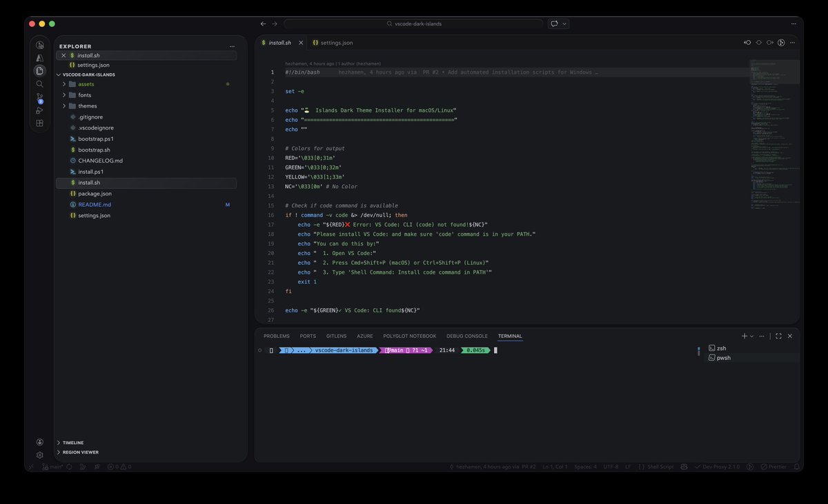Open the previous revision with GitLens
Viewport: 828px width, 504px height.
747,42
